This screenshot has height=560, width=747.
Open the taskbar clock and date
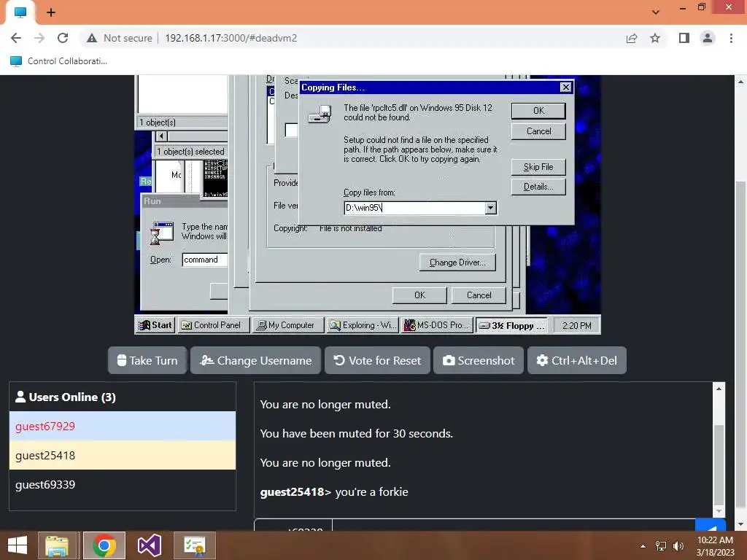[715, 546]
